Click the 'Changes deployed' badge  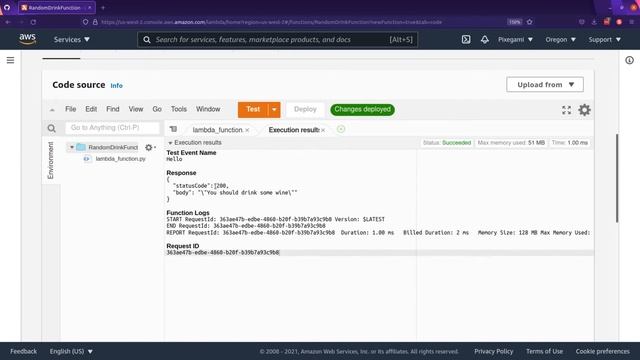click(x=362, y=109)
